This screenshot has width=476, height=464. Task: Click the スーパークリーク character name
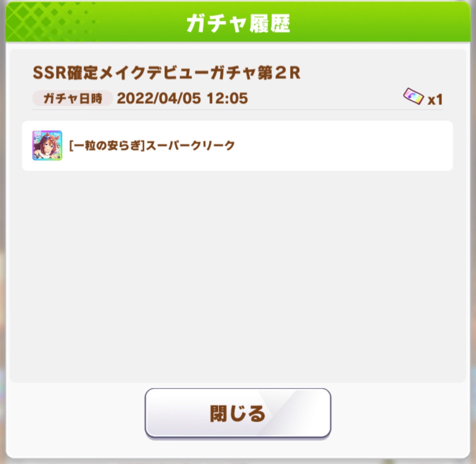[x=190, y=146]
